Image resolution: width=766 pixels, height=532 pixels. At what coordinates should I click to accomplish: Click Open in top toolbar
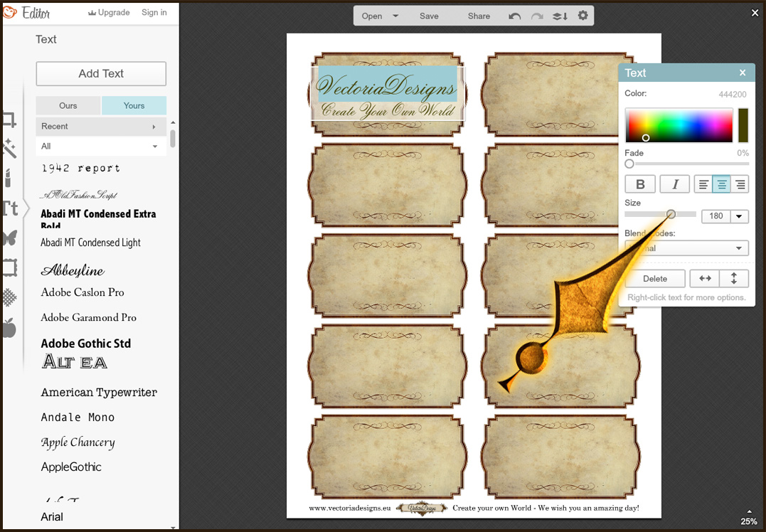(x=372, y=16)
